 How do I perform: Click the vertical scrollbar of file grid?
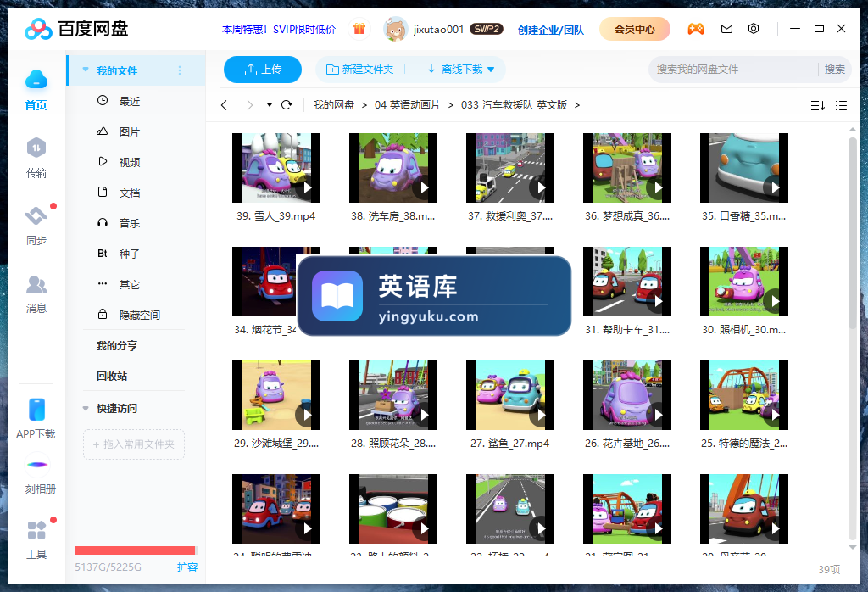tap(853, 232)
